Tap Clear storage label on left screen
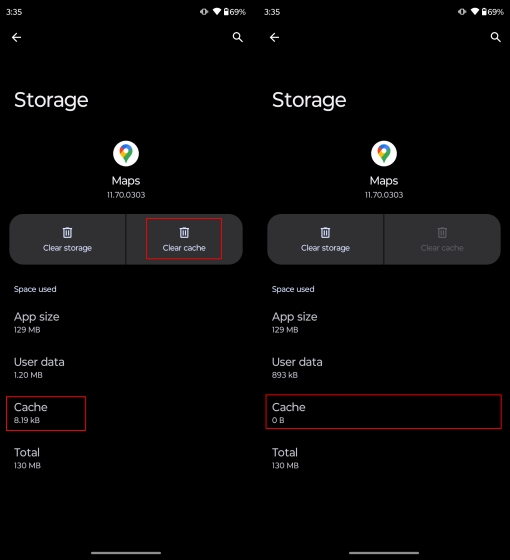Image resolution: width=510 pixels, height=560 pixels. pos(67,248)
